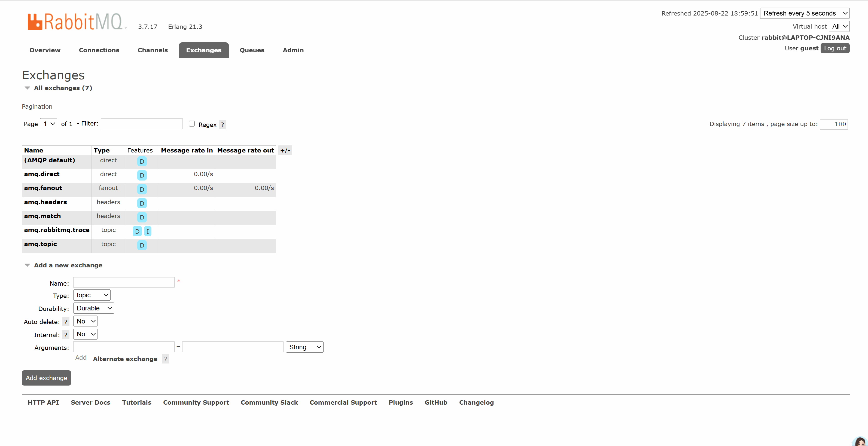The width and height of the screenshot is (868, 446).
Task: Click the RabbitMQ logo
Action: [x=77, y=22]
